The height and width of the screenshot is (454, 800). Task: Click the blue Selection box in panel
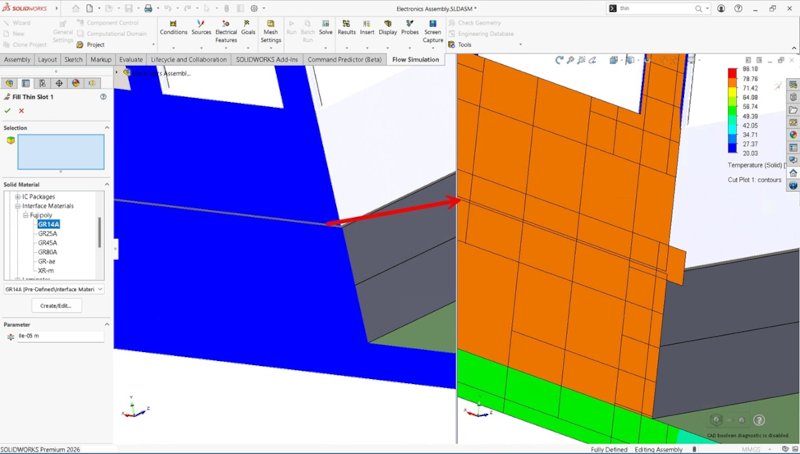click(x=60, y=152)
